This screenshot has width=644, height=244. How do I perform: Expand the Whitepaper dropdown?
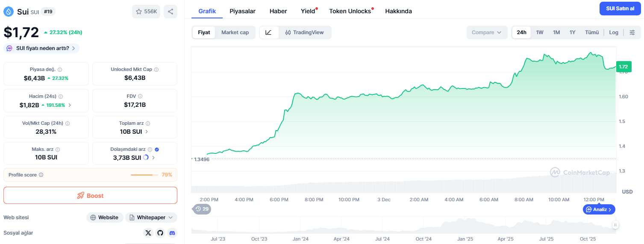tap(151, 218)
